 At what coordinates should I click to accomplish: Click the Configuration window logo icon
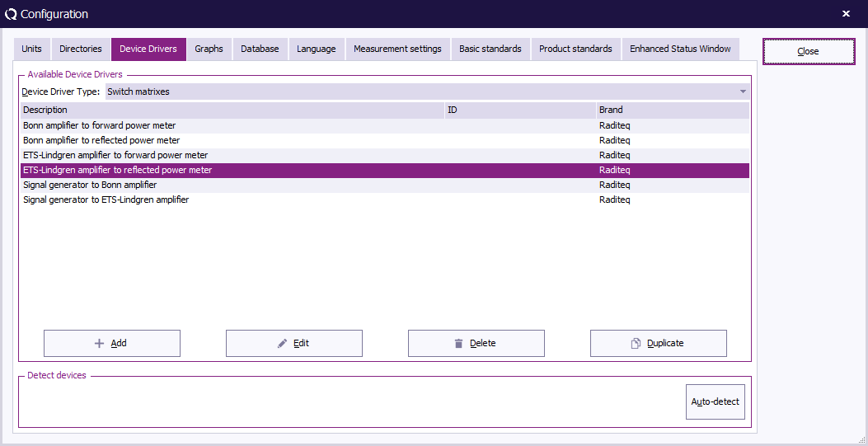[11, 14]
